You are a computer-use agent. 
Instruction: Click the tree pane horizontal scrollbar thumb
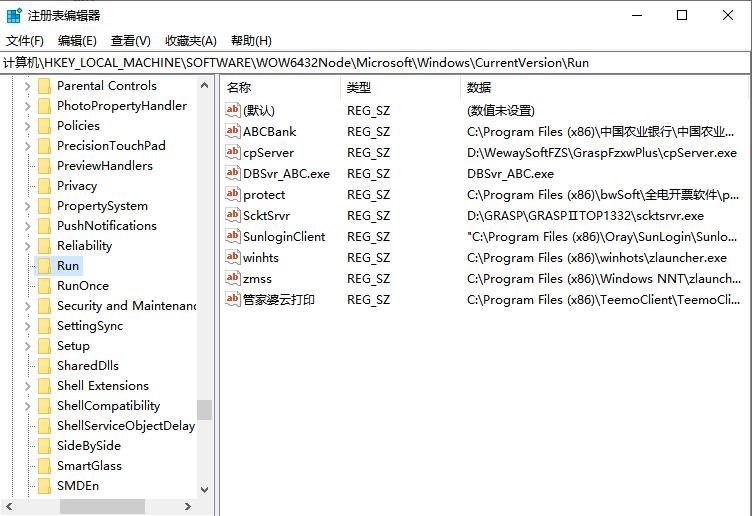(x=102, y=506)
